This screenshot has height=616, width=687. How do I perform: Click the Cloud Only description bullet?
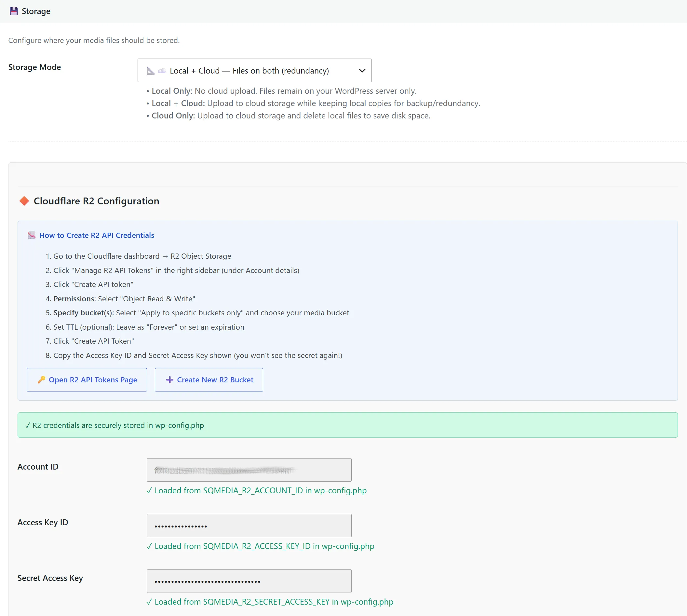(288, 116)
